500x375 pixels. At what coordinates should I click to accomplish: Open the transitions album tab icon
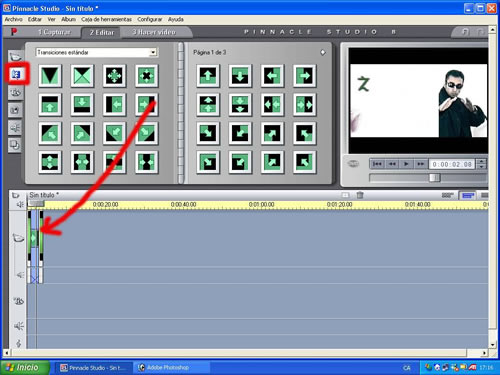[x=16, y=74]
